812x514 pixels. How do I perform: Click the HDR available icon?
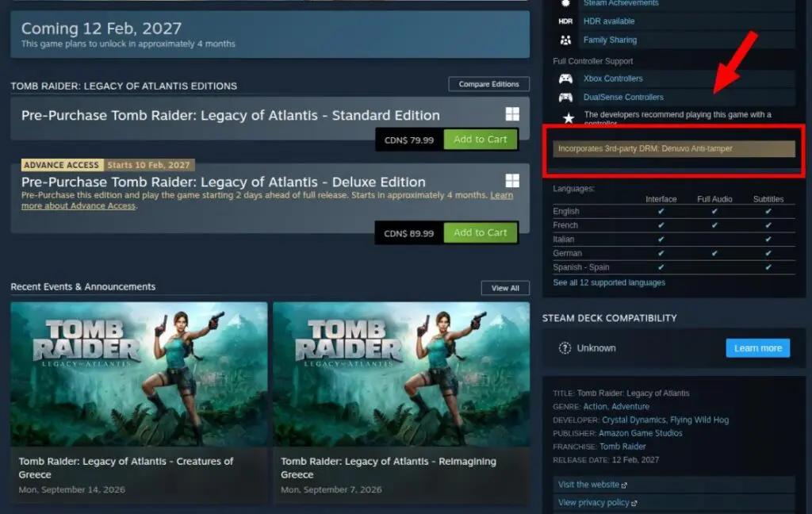[565, 21]
